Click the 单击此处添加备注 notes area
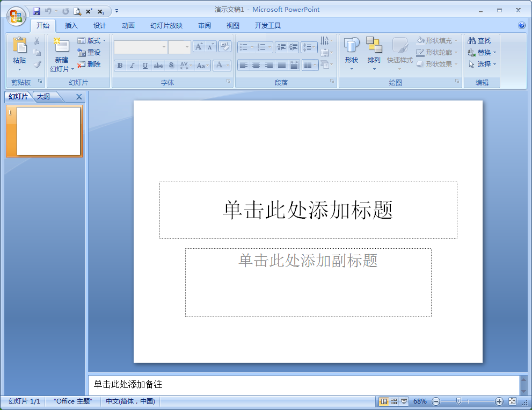The image size is (532, 410). click(304, 385)
